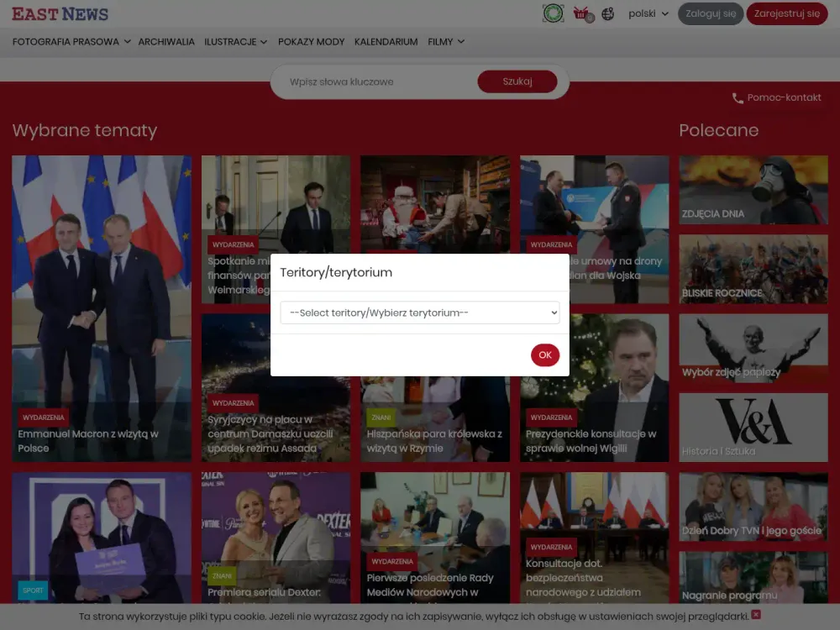
Task: Focus the keyword search input field
Action: (374, 81)
